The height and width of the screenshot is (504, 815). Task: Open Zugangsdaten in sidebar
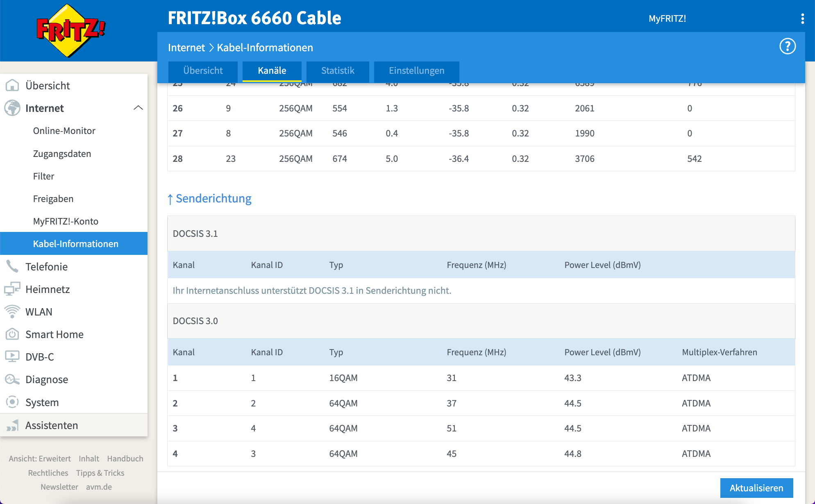point(62,154)
